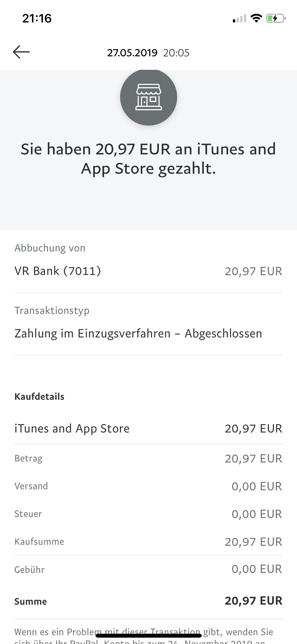Tap the cellular signal bars
The height and width of the screenshot is (644, 297).
[239, 19]
